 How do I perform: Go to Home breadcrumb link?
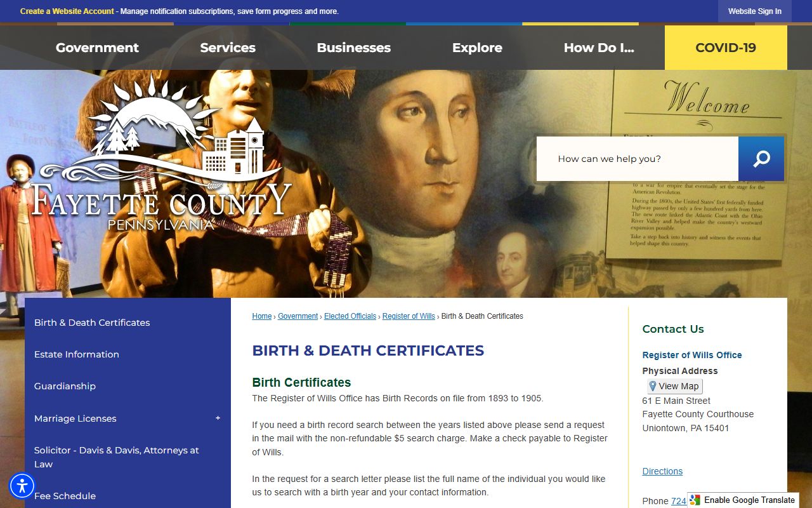262,316
